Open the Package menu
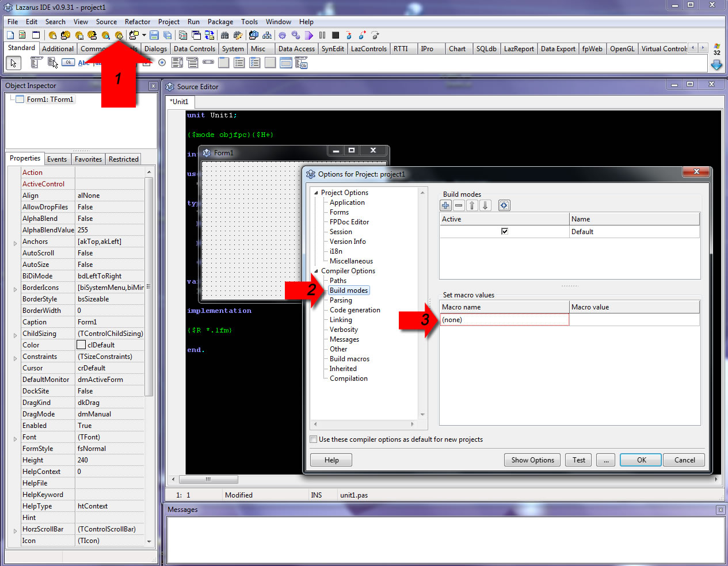This screenshot has height=566, width=728. tap(220, 22)
